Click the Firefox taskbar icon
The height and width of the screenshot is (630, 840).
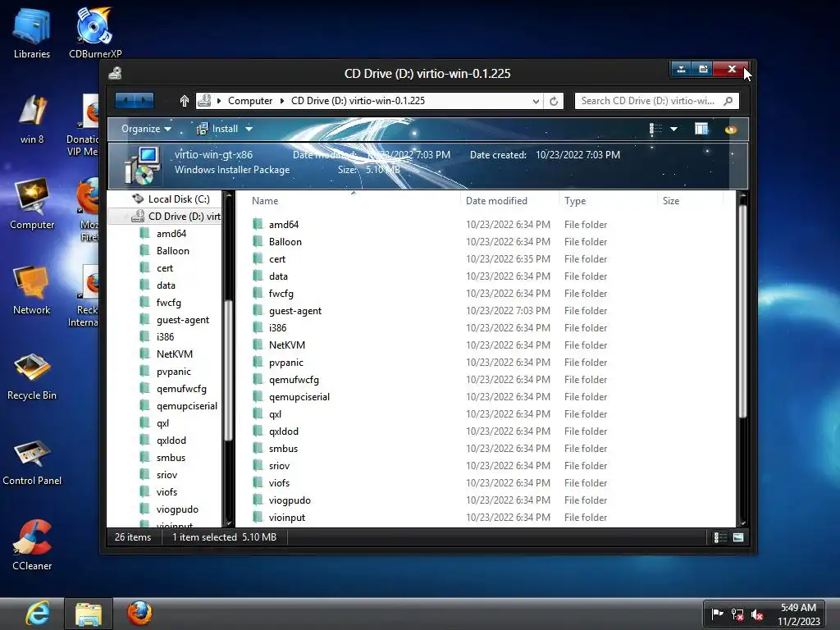[139, 614]
